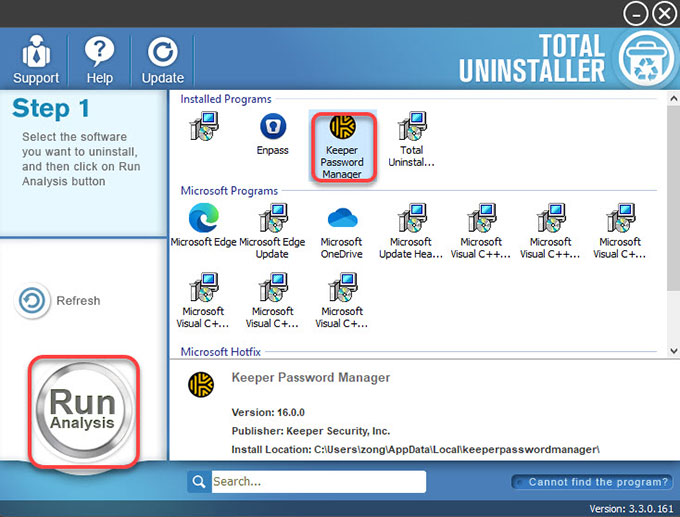Select the Microsoft Edge Update program
680x517 pixels.
point(272,231)
